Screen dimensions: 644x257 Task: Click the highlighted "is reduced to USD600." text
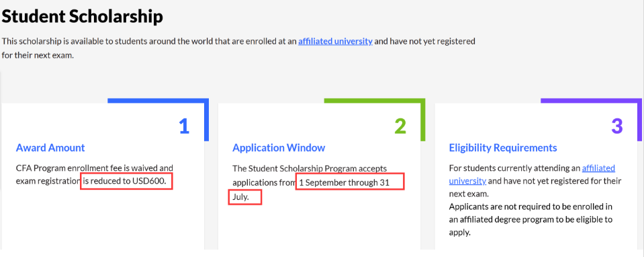(x=126, y=181)
